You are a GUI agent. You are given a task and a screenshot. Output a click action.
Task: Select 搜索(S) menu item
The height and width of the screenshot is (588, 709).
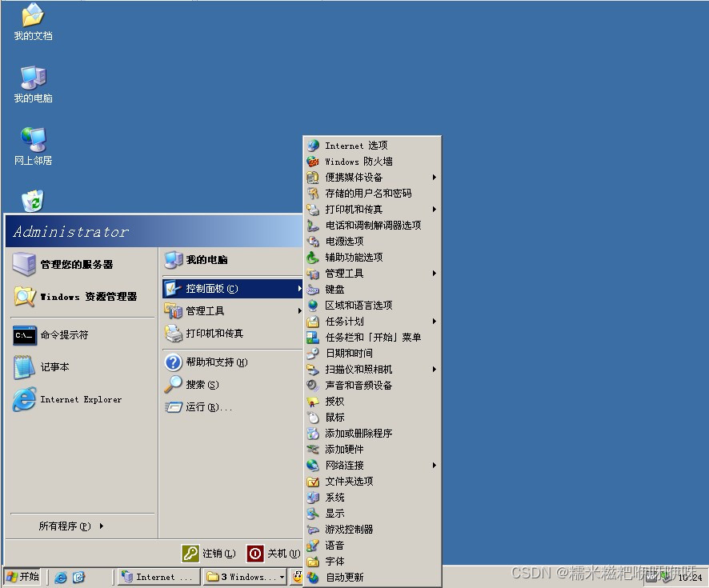pyautogui.click(x=232, y=385)
